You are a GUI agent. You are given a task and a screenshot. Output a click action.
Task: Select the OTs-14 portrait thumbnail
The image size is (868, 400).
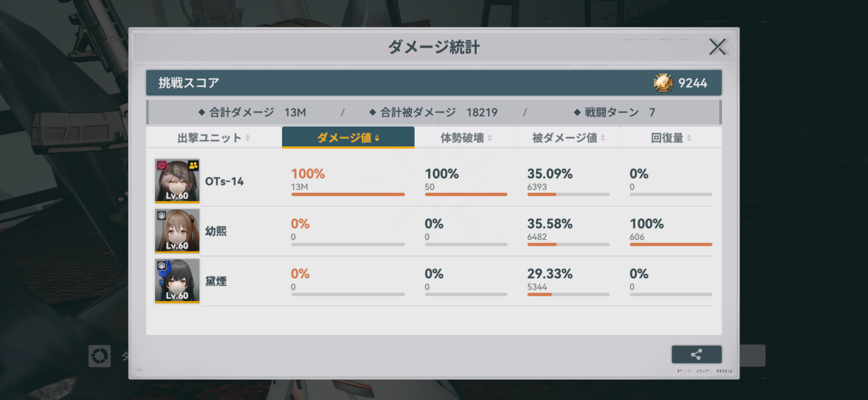[177, 181]
